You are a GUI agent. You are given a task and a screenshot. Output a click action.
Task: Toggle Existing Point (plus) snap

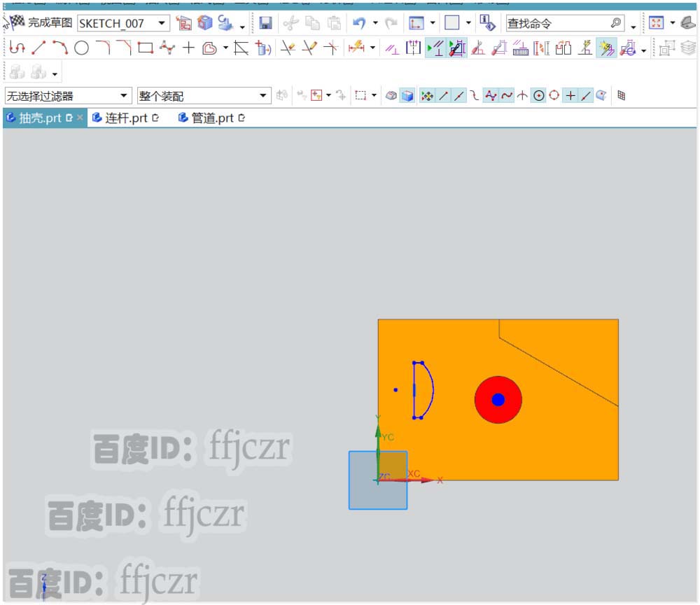tap(570, 95)
